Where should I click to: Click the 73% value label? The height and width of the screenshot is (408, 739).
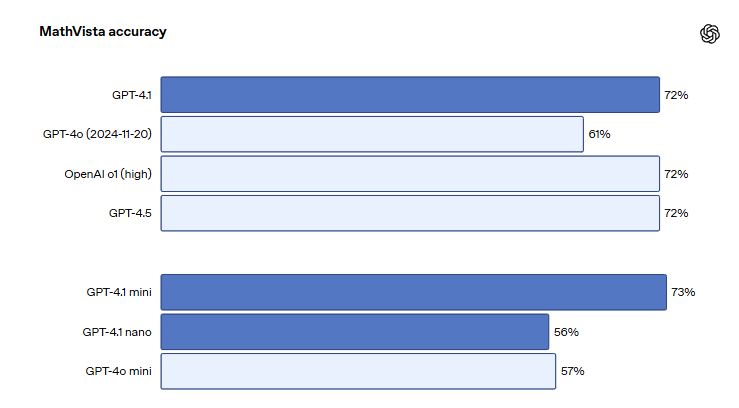(683, 292)
